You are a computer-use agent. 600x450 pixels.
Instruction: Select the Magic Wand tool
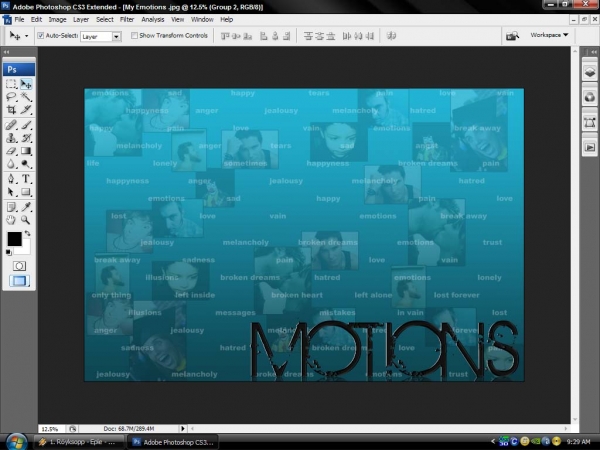[26, 97]
